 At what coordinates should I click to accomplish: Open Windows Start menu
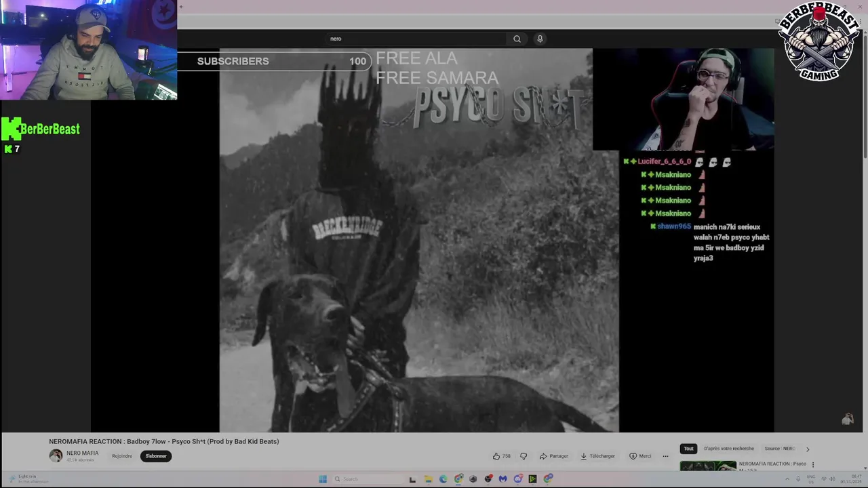(x=323, y=479)
